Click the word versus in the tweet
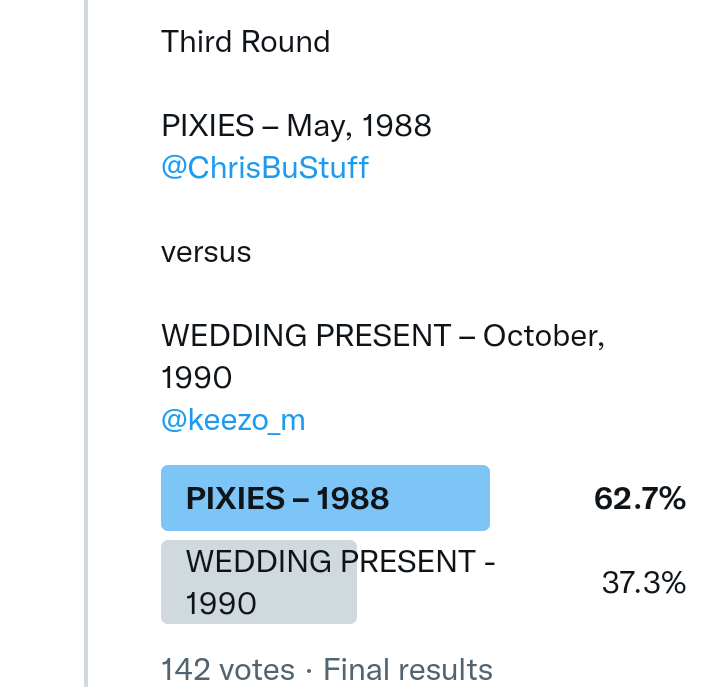Screen dimensions: 720x687 206,252
